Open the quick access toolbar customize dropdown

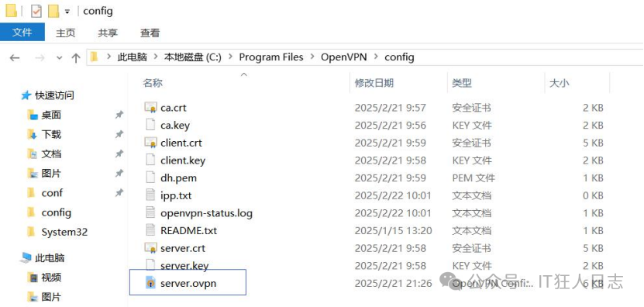click(x=67, y=12)
